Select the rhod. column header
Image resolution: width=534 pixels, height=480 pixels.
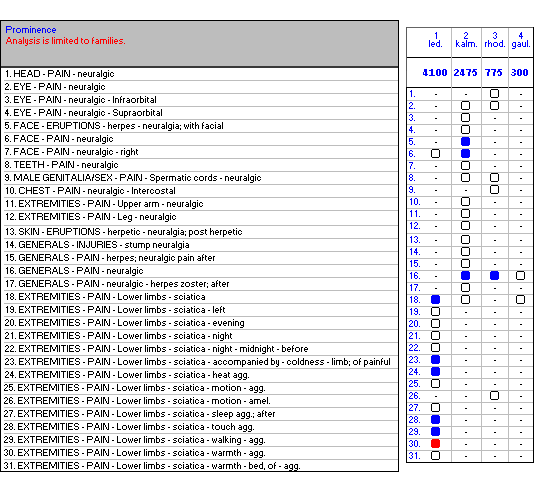click(495, 40)
